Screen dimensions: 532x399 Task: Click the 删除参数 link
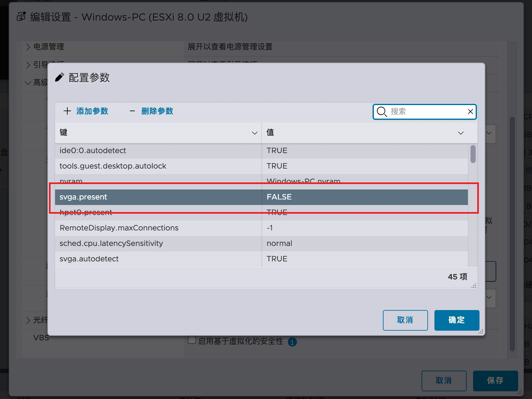point(157,111)
